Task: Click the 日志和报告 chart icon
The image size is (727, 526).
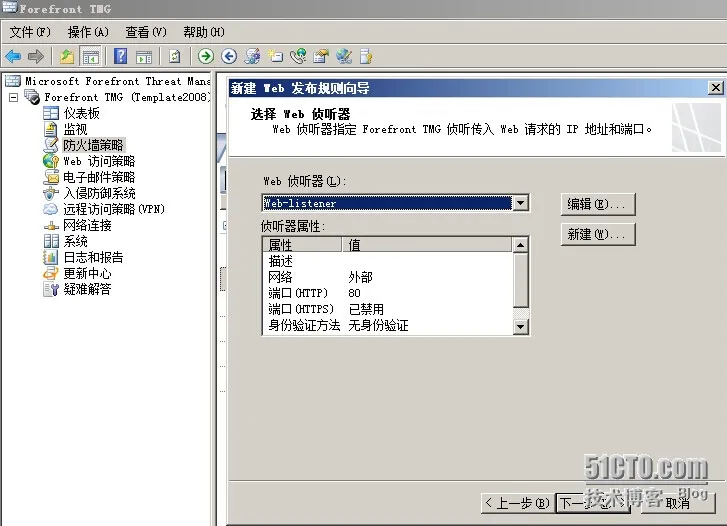Action: [x=51, y=257]
